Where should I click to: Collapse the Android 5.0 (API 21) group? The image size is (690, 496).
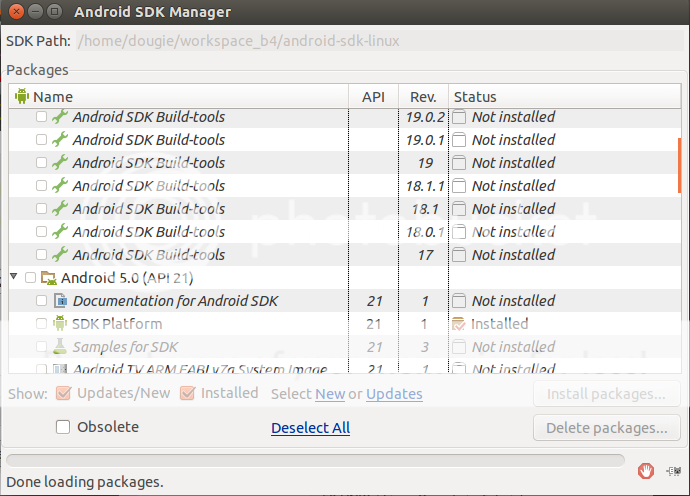[x=14, y=276]
